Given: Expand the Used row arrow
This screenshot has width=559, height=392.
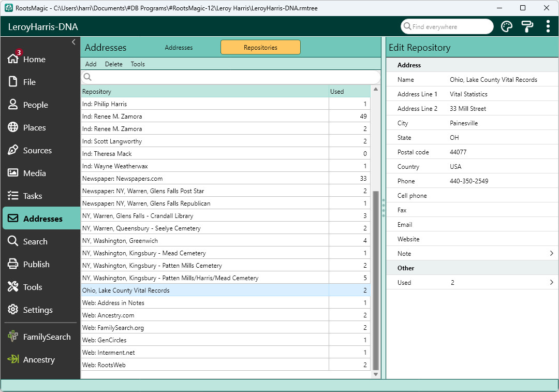Looking at the screenshot, I should tap(552, 282).
